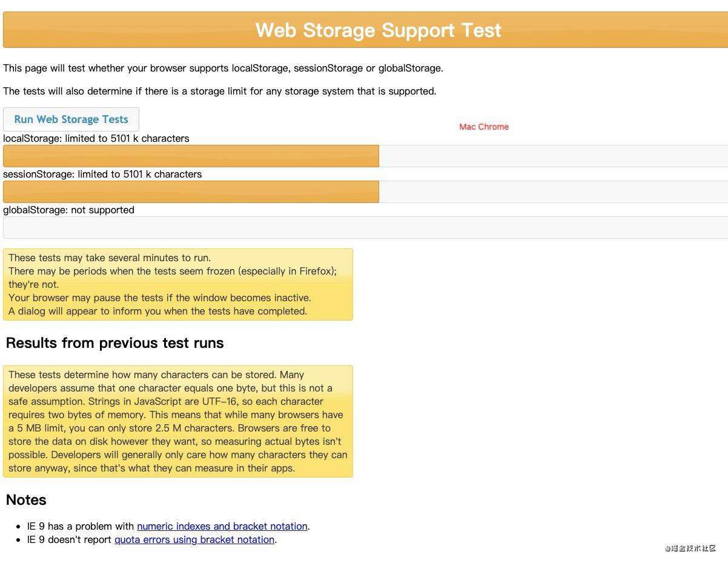The width and height of the screenshot is (728, 563).
Task: Select the Results from previous test runs heading
Action: (x=115, y=343)
